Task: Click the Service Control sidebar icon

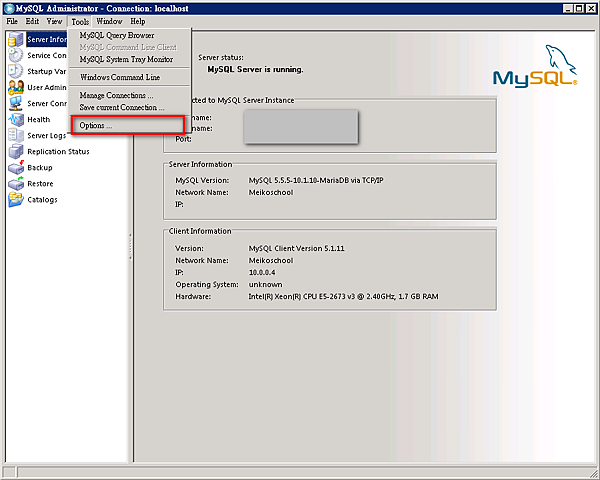Action: [x=16, y=56]
